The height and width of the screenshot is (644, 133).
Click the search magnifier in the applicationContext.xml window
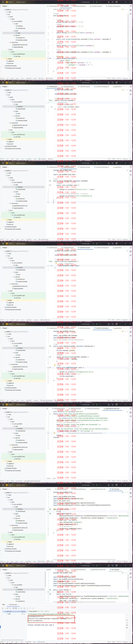(x=113, y=404)
